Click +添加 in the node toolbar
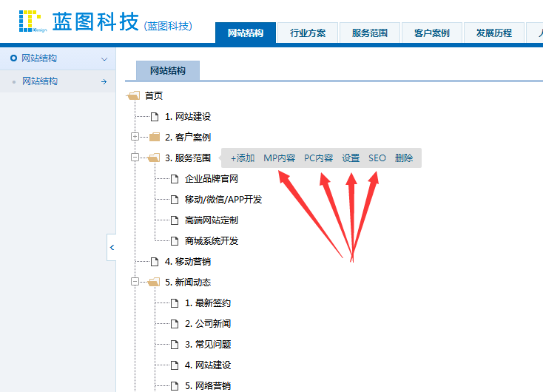Viewport: 543px width, 392px height. point(243,158)
